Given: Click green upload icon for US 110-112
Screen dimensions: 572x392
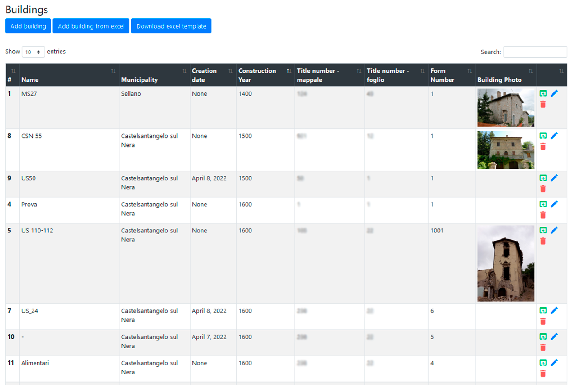Looking at the screenshot, I should (x=543, y=230).
